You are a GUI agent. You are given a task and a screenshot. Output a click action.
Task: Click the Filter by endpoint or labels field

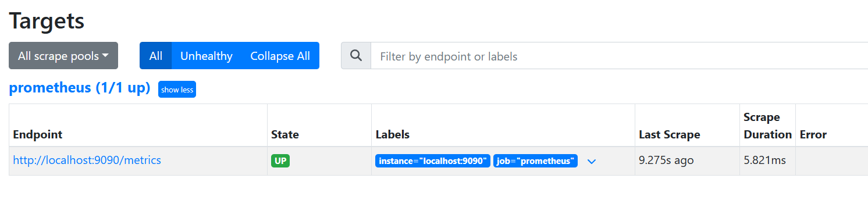pos(619,56)
